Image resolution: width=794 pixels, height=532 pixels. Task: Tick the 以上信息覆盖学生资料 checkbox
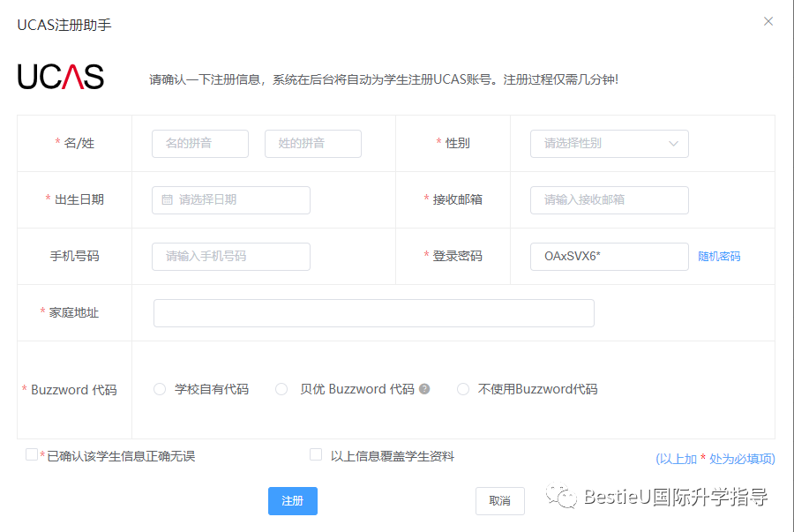[316, 454]
